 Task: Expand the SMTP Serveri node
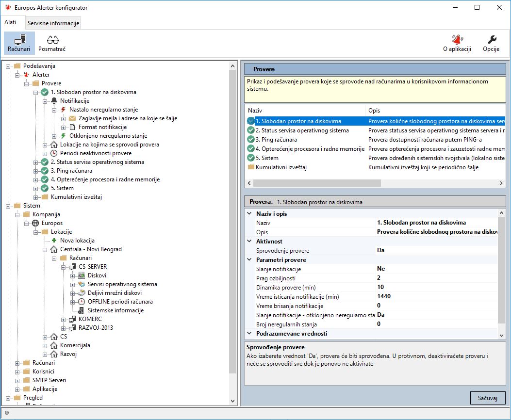pos(17,380)
